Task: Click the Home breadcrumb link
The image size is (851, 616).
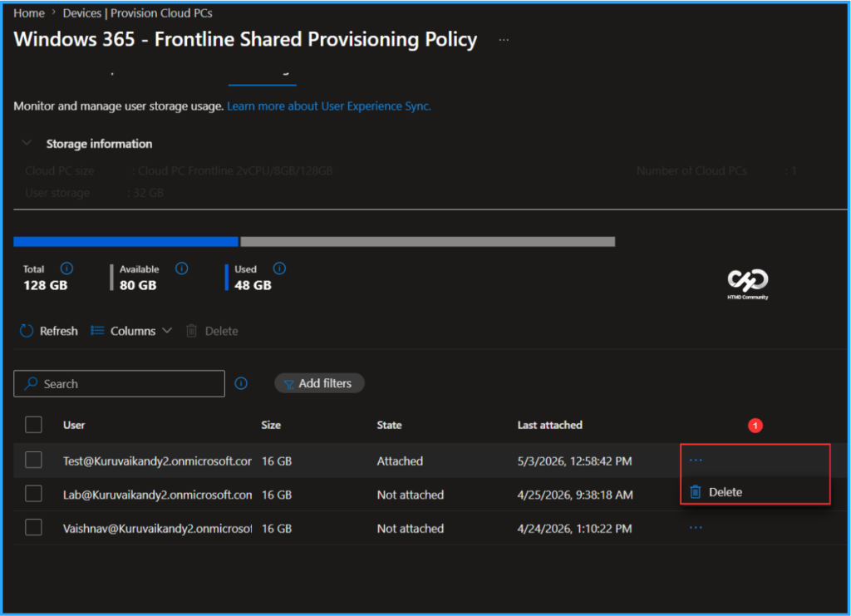Action: click(29, 13)
